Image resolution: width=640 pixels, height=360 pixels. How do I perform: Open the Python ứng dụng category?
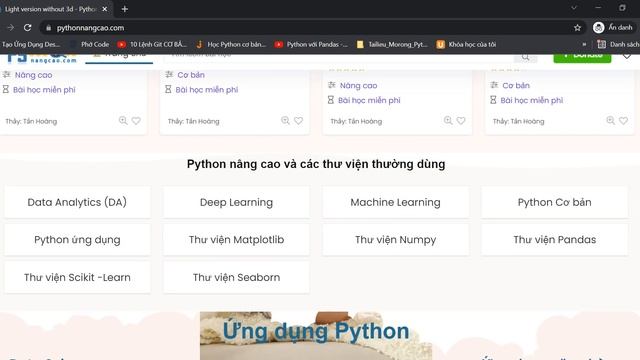(77, 240)
